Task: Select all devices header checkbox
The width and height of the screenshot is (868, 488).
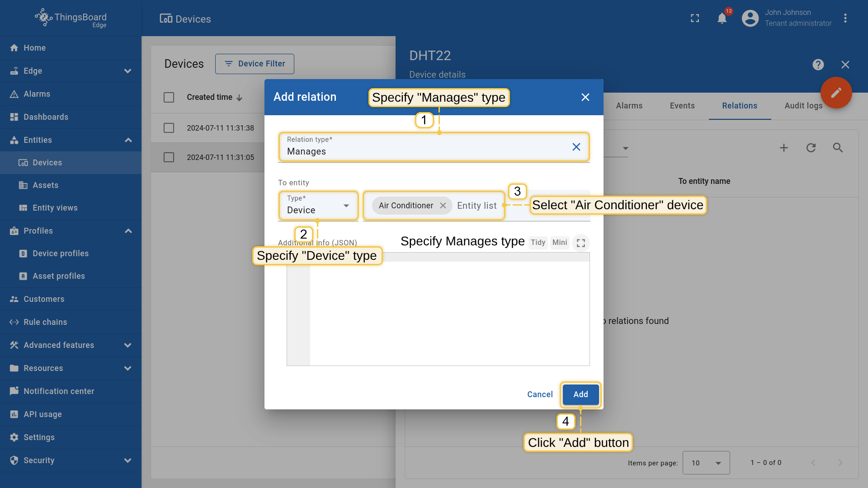Action: (169, 97)
